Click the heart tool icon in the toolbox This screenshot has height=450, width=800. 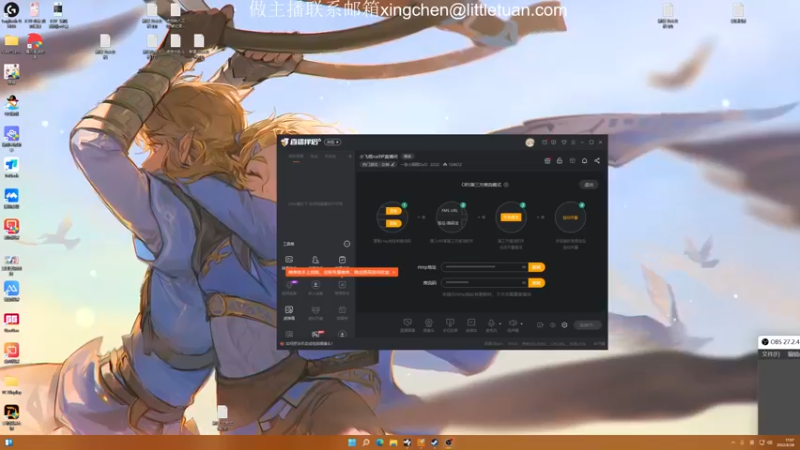tap(316, 310)
